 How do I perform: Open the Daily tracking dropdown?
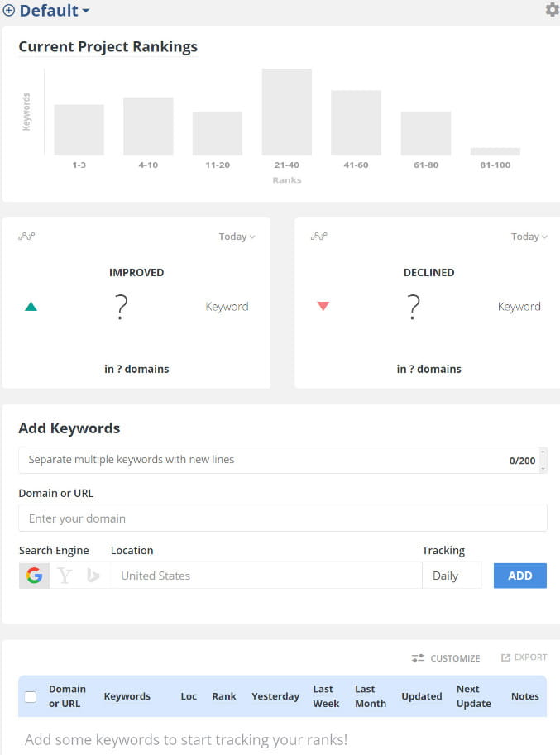point(452,576)
